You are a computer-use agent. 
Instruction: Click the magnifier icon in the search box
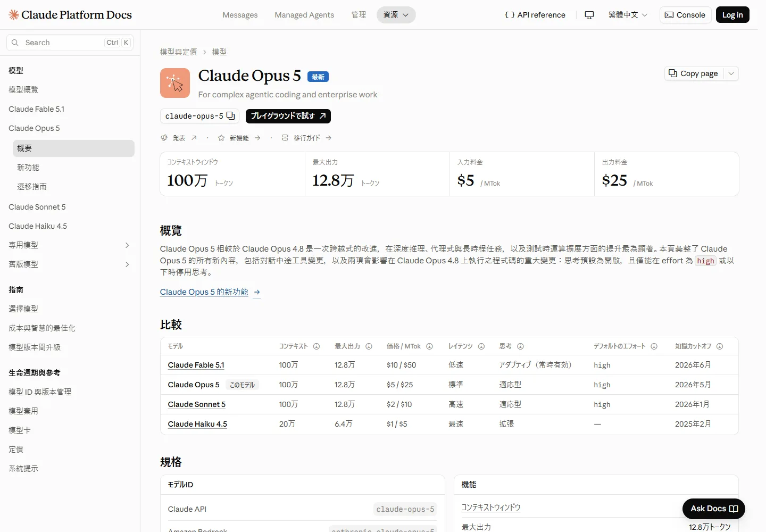click(x=15, y=43)
